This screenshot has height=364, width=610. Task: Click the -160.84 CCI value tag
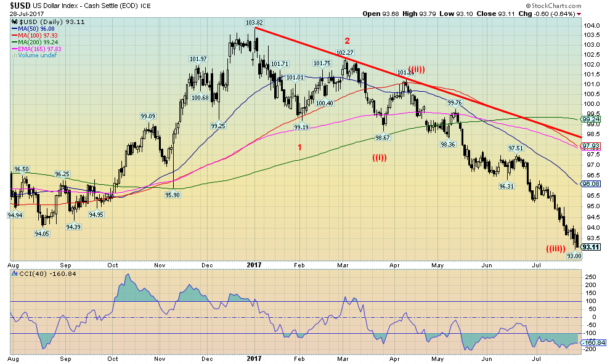[593, 342]
